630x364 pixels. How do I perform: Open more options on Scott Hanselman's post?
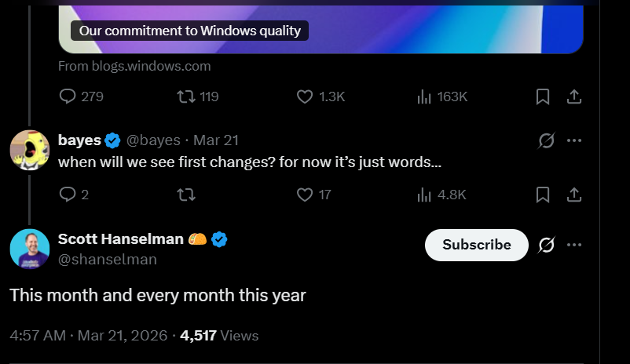point(574,245)
